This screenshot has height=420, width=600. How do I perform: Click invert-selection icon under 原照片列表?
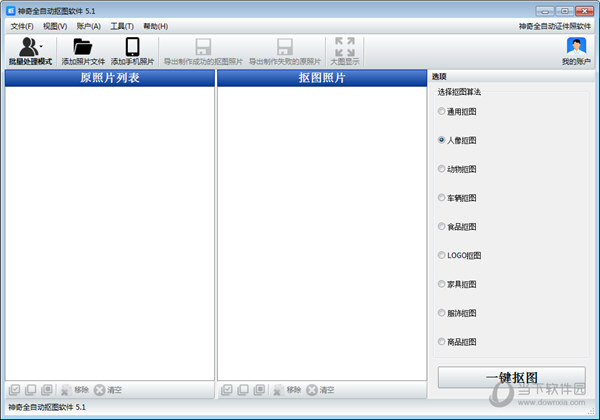(47, 390)
